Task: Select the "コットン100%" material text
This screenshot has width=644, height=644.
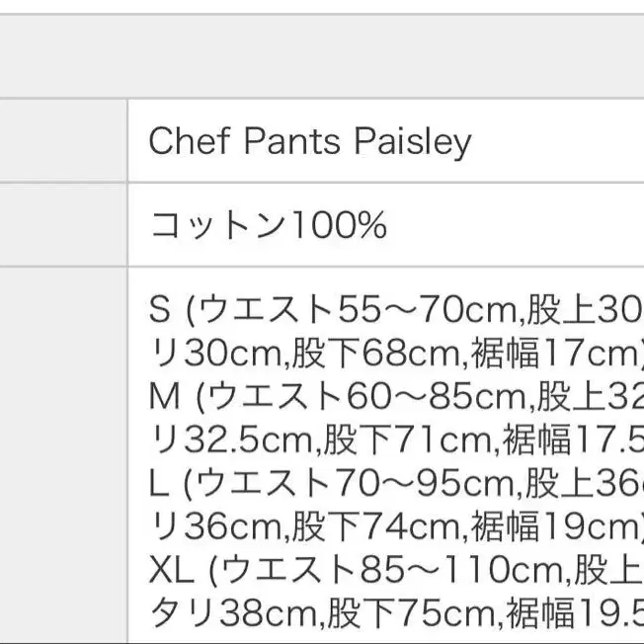Action: click(x=268, y=226)
